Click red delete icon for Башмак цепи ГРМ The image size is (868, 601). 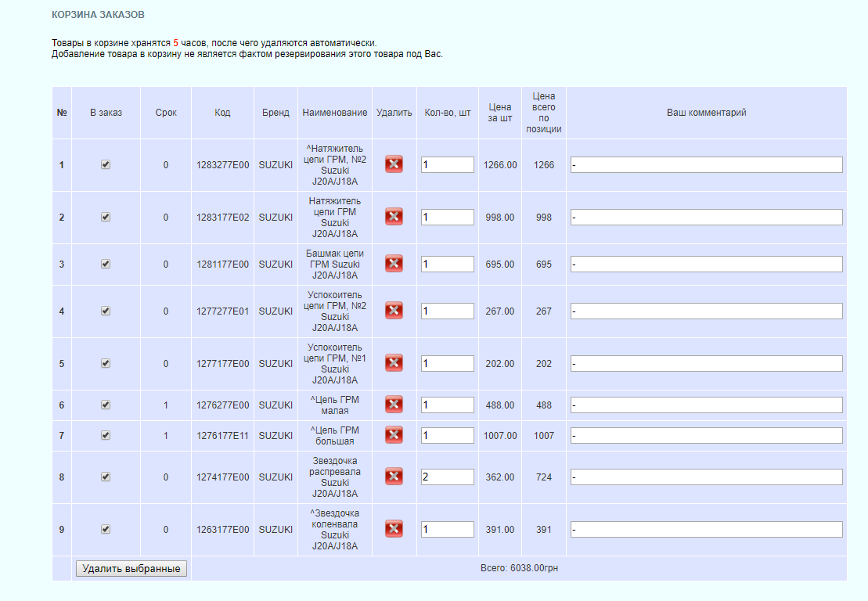pyautogui.click(x=394, y=264)
